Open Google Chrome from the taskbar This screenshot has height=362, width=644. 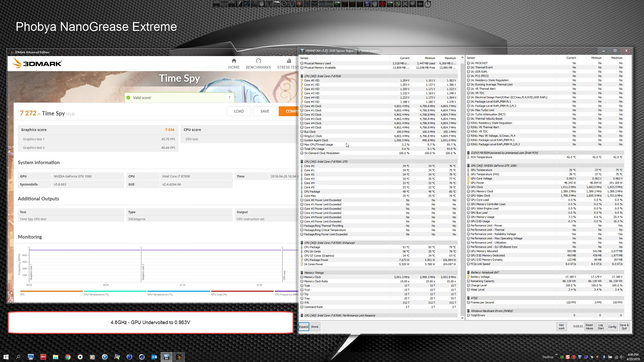click(68, 357)
